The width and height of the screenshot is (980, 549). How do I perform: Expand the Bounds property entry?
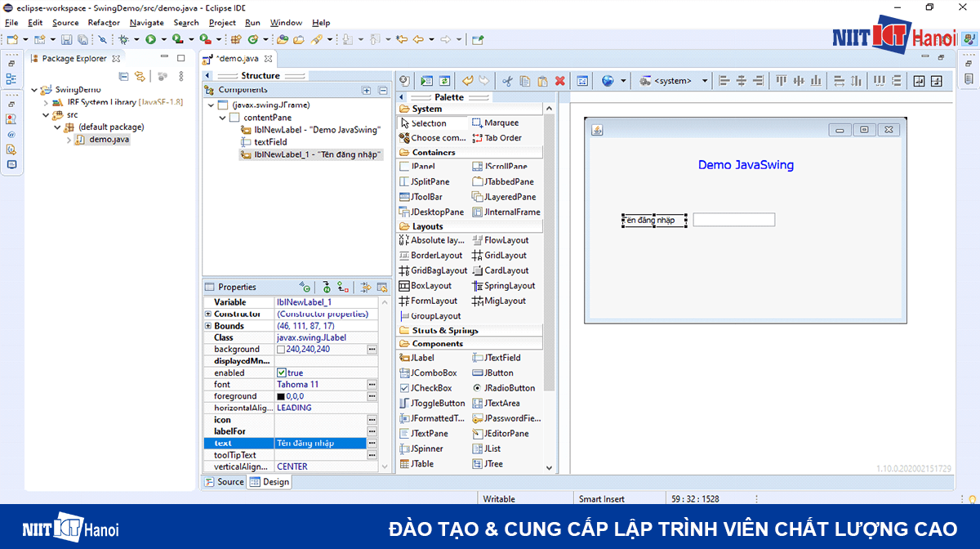pyautogui.click(x=207, y=325)
